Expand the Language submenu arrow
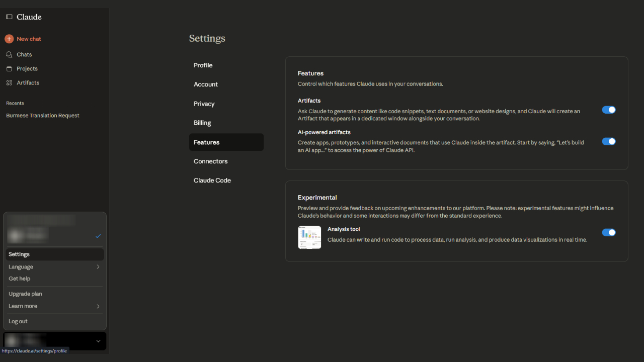Viewport: 644px width, 362px height. point(98,267)
